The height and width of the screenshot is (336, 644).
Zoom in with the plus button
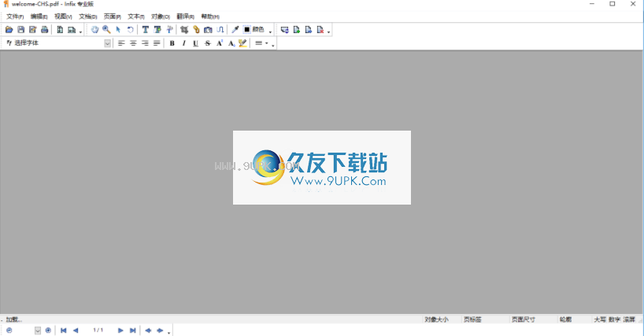click(48, 330)
